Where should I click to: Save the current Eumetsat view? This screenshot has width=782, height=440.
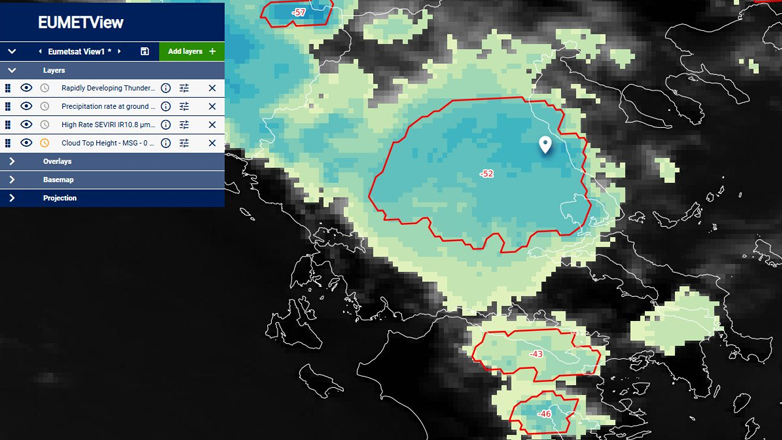point(145,51)
